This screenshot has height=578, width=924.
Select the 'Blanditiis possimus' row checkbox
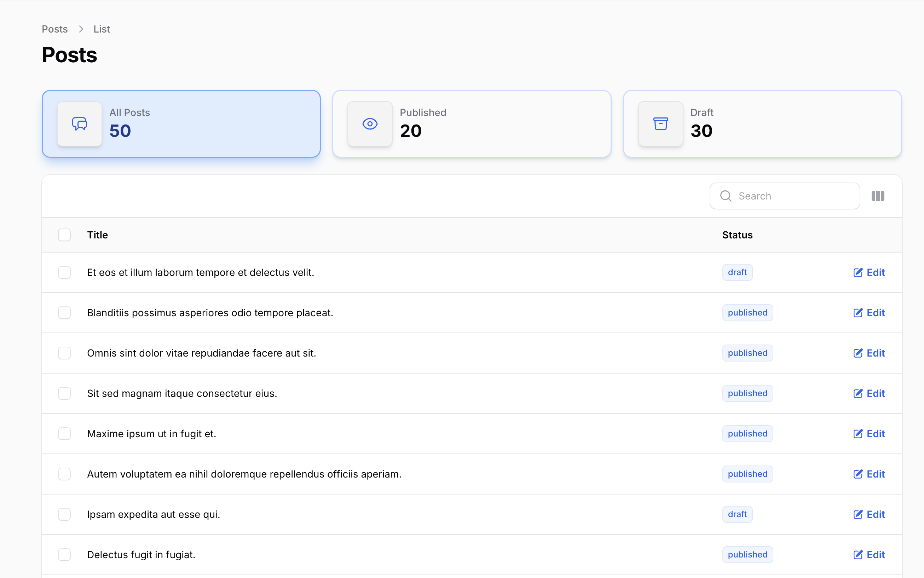click(64, 313)
